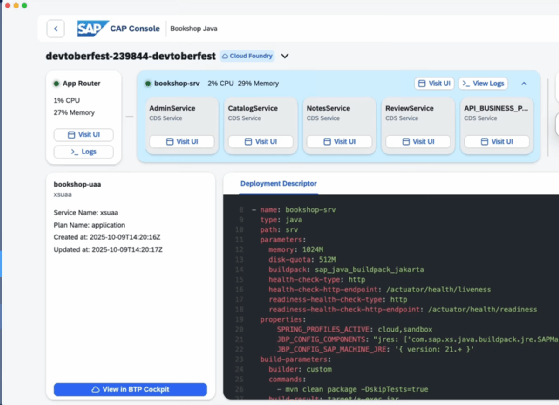The height and width of the screenshot is (405, 559).
Task: Select the CatalogService card title
Action: click(253, 108)
